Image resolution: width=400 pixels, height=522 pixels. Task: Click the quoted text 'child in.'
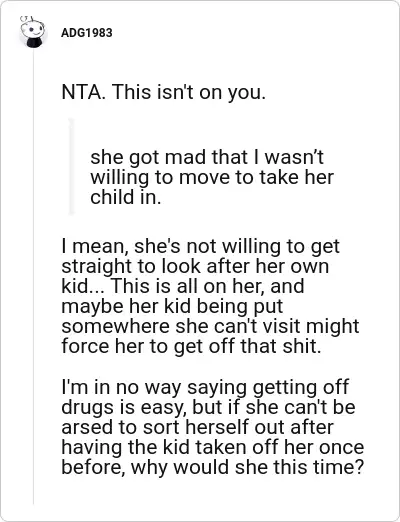(126, 197)
